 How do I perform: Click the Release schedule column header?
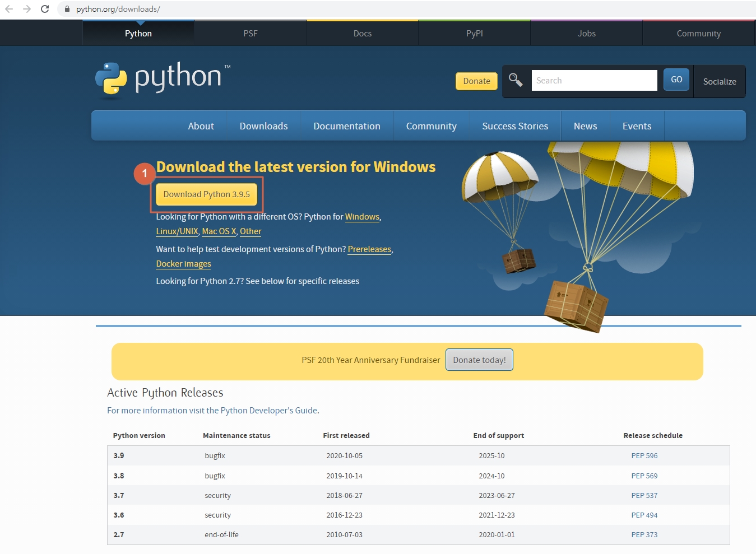click(x=653, y=436)
